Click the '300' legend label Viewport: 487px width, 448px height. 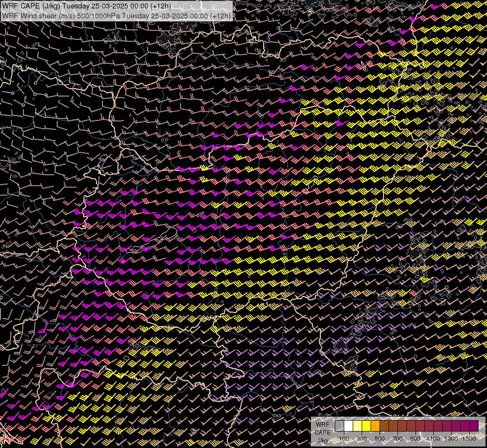[362, 439]
